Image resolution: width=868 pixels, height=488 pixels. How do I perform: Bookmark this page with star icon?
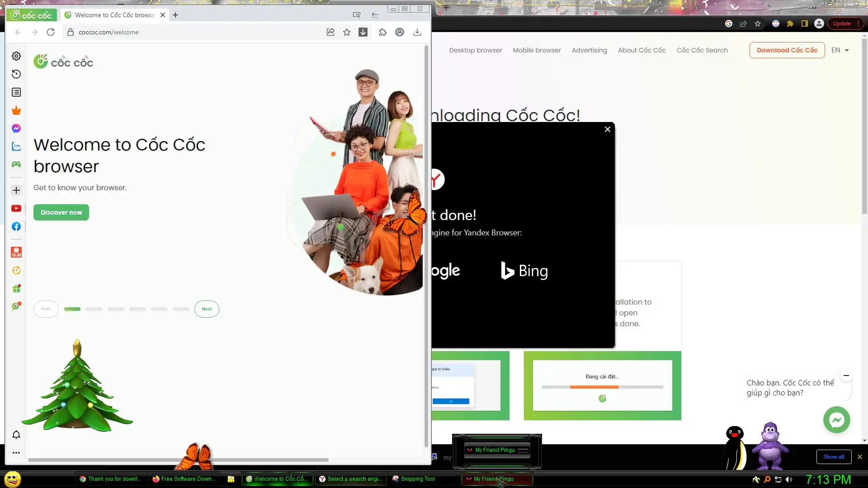(347, 32)
